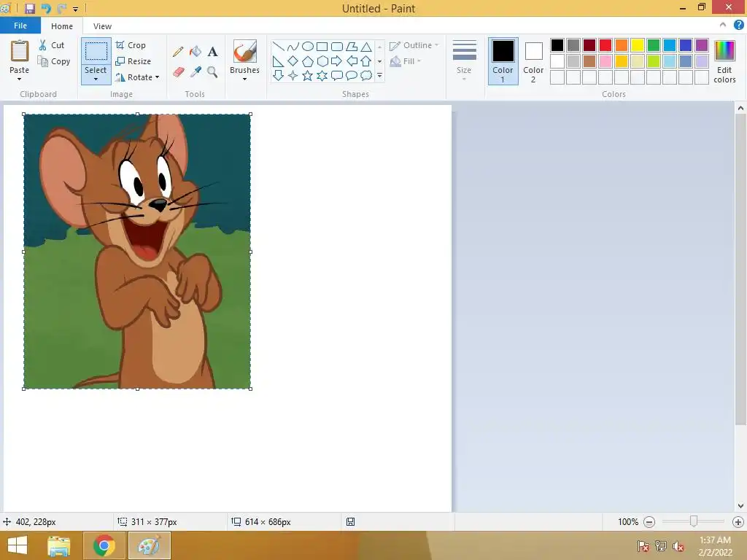Choose the Diamond shape

[x=293, y=61]
